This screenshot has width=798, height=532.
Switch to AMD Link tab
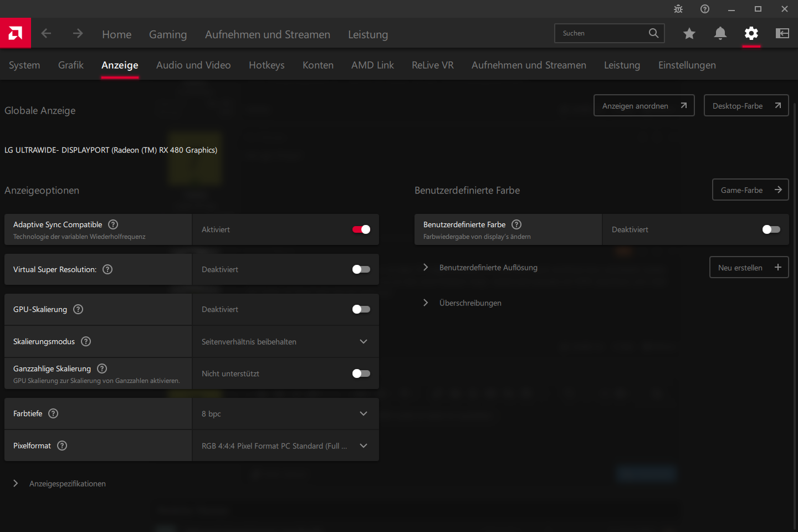pyautogui.click(x=372, y=65)
